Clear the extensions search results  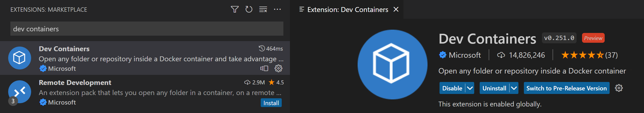263,10
